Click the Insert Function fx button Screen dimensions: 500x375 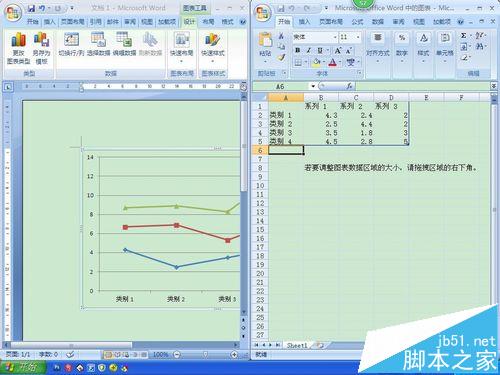[x=349, y=87]
